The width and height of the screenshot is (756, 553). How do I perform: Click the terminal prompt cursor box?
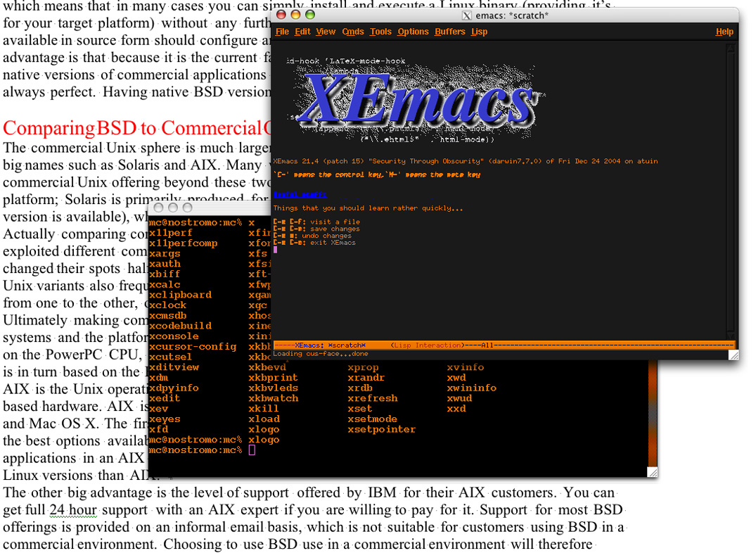pos(252,450)
